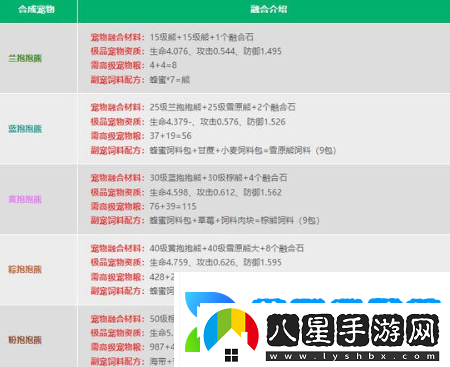
Task: Click '15级熊+15级熊+1个融合石' material text
Action: click(x=202, y=37)
